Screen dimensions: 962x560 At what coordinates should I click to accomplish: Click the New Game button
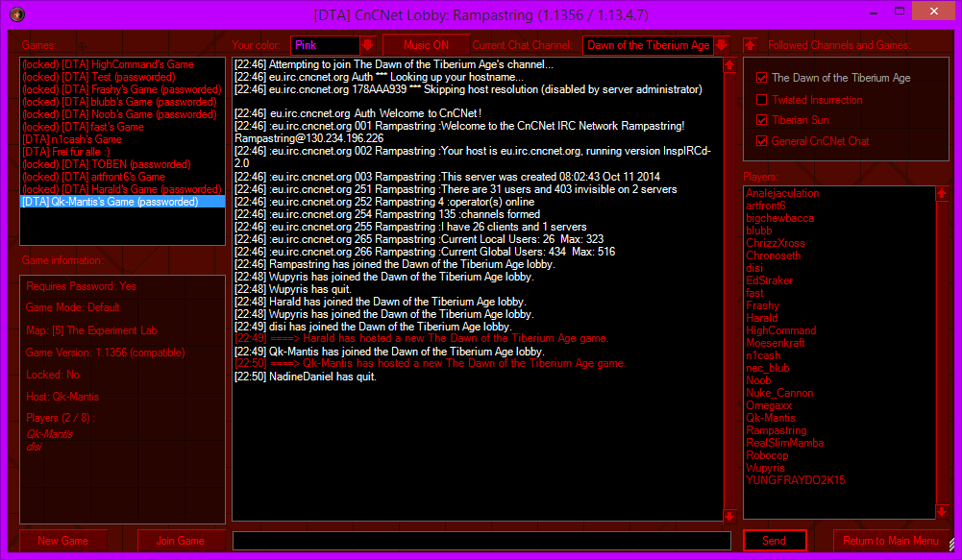[63, 541]
